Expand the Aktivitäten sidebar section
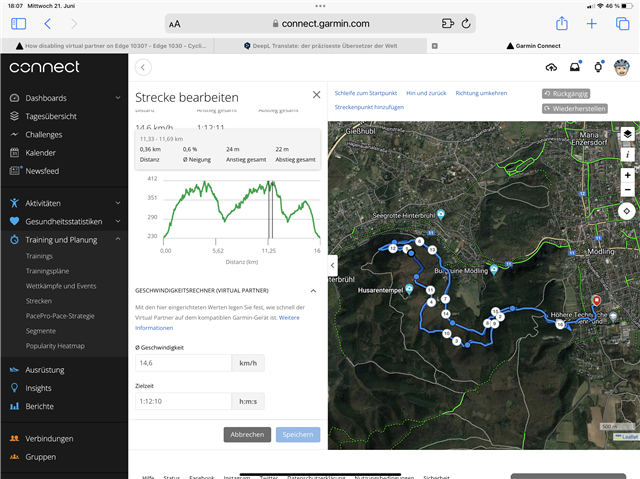Viewport: 640px width, 479px height. coord(118,203)
